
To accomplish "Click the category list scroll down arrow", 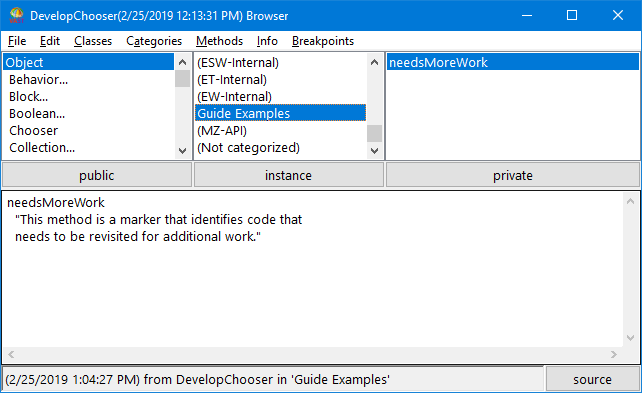I will (x=374, y=151).
